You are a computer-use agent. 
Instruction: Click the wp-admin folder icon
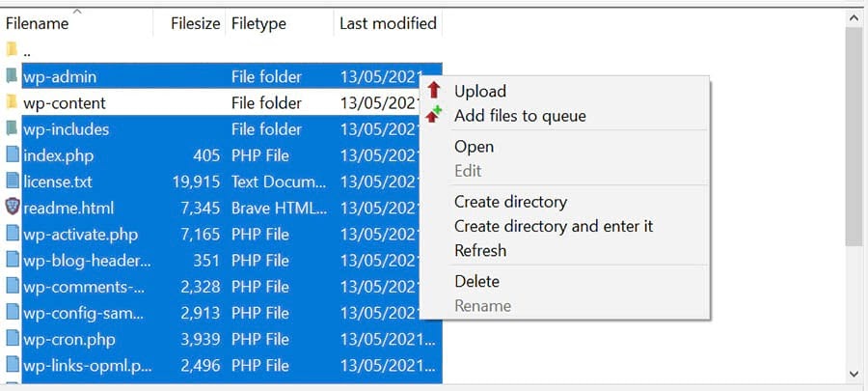(x=12, y=76)
